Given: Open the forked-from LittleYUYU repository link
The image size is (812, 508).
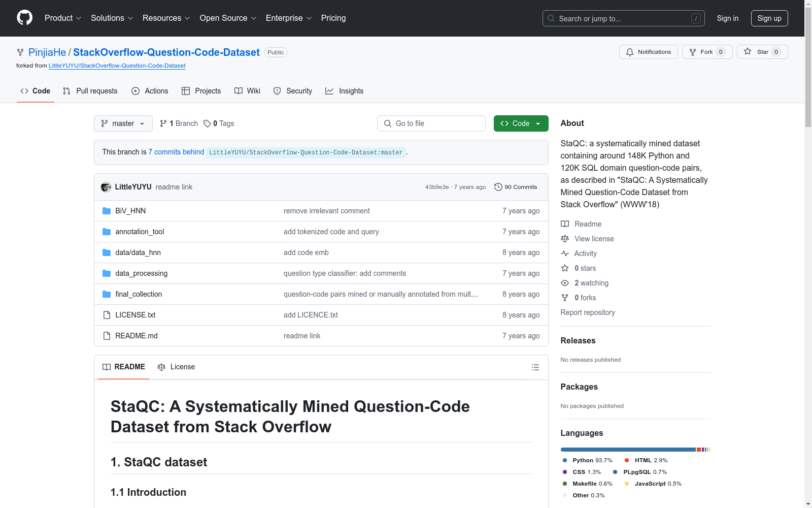Looking at the screenshot, I should [x=117, y=66].
